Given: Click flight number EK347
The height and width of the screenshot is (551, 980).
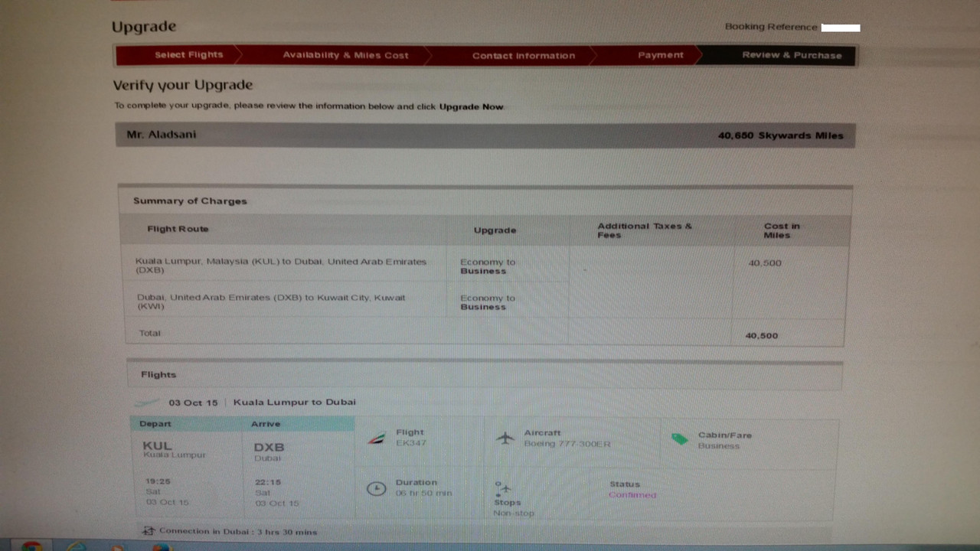Looking at the screenshot, I should (411, 443).
